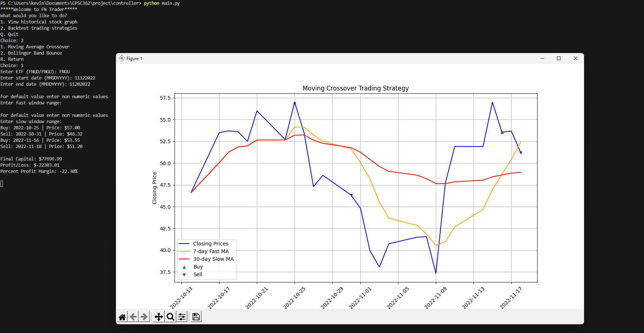Image resolution: width=644 pixels, height=333 pixels.
Task: Select the Zoom to rectangle magnifier tool
Action: [171, 317]
